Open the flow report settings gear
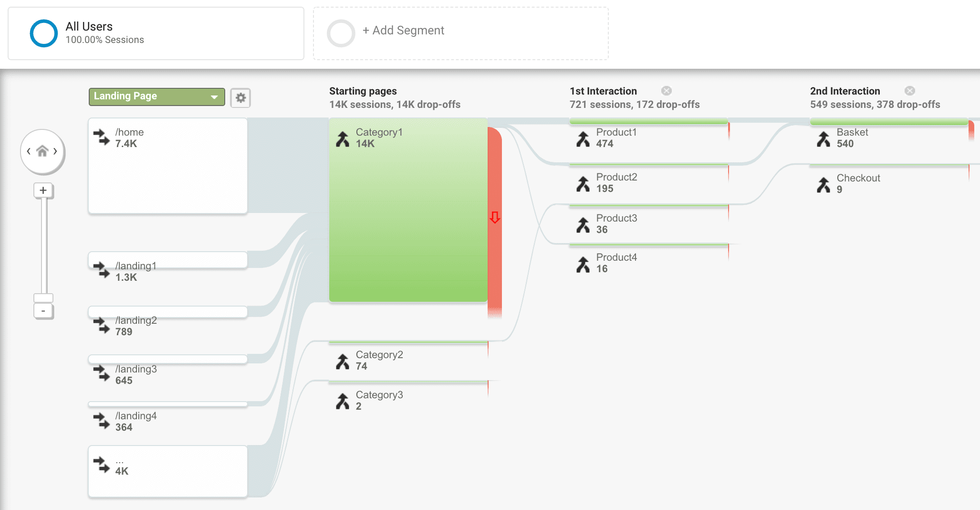This screenshot has height=510, width=980. click(x=240, y=97)
